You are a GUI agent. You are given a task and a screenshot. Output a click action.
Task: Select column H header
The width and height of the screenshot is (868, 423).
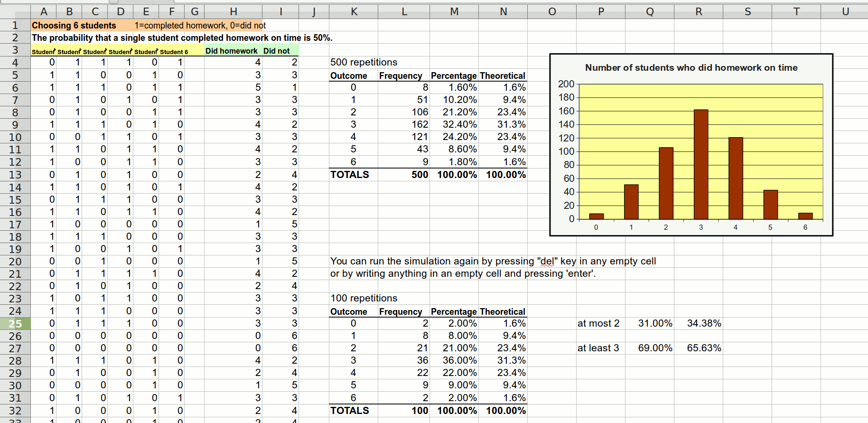233,12
